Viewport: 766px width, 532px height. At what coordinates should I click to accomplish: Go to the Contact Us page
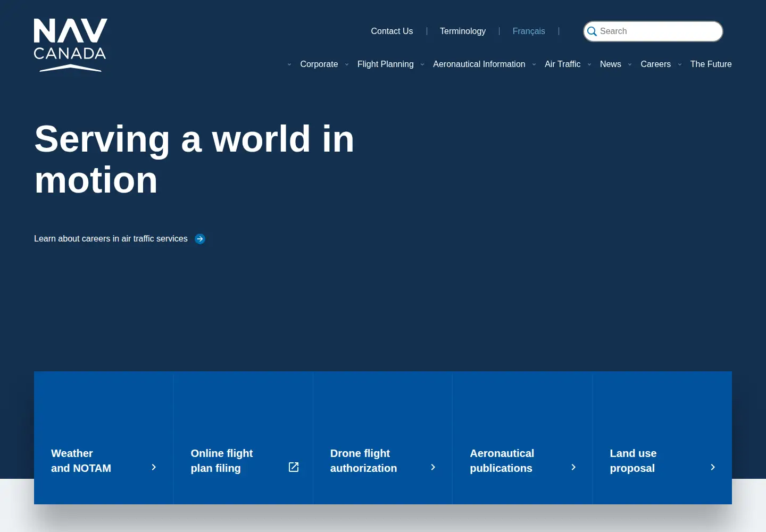click(x=392, y=31)
